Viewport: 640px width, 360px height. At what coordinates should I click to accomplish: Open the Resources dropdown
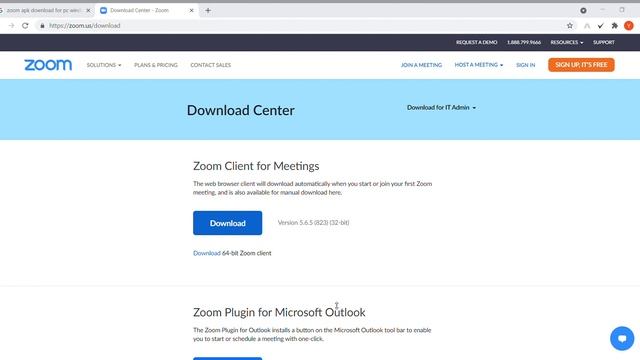pos(567,42)
